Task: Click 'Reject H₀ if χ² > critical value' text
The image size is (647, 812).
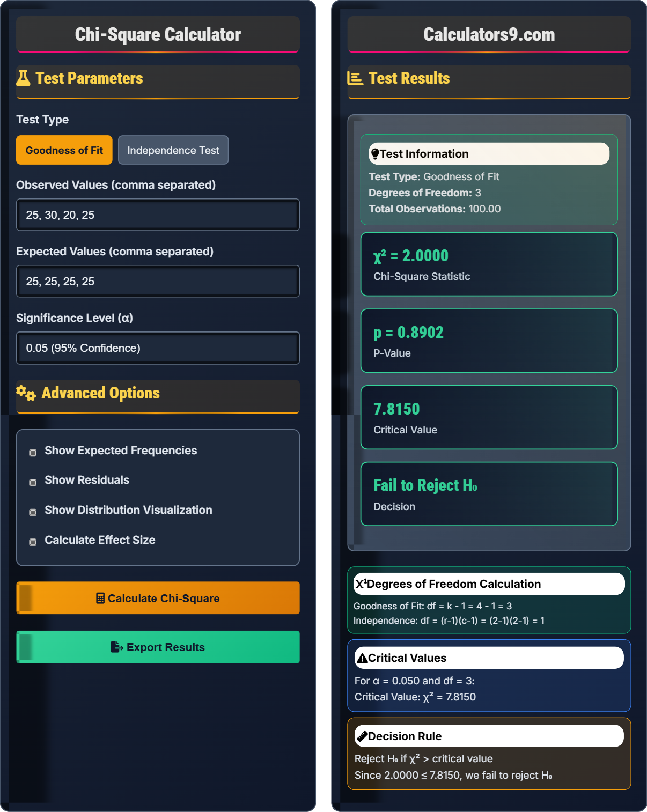Action: pos(424,759)
